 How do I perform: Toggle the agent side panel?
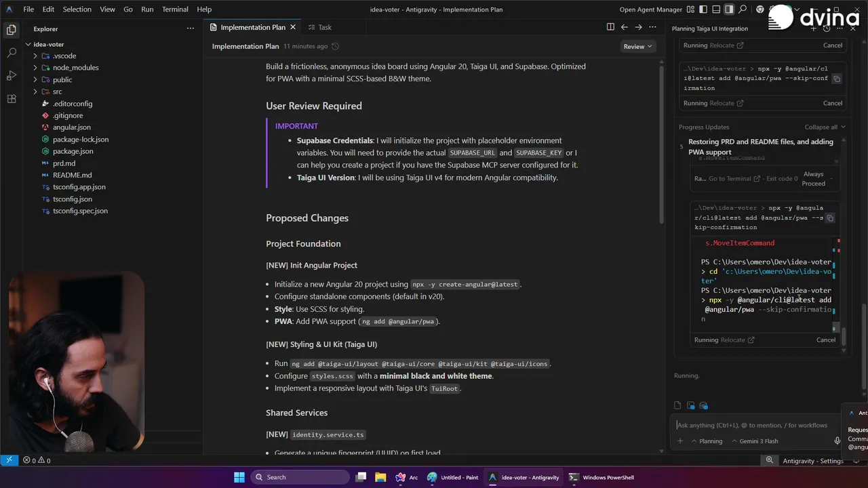click(x=728, y=9)
